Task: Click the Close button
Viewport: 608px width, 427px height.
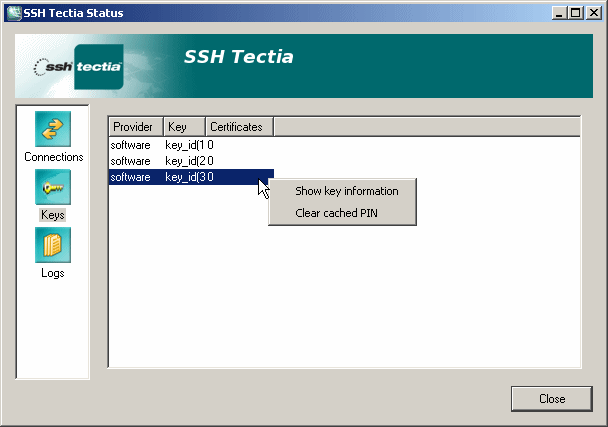Action: point(552,399)
